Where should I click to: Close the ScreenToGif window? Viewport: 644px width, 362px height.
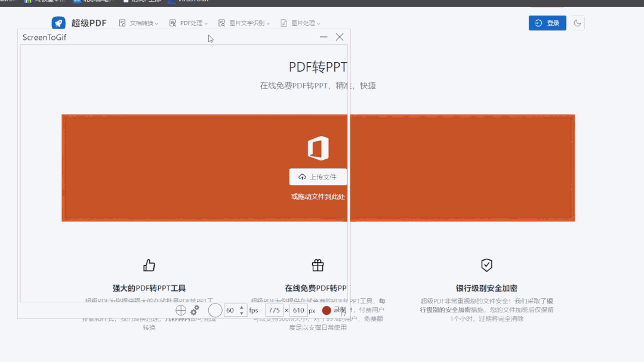(340, 37)
